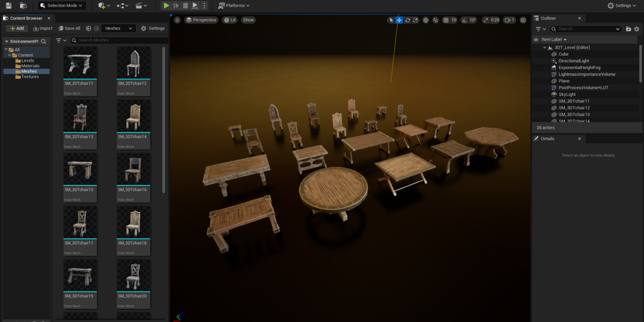The image size is (644, 322).
Task: Open Outliner settings gear
Action: point(636,28)
